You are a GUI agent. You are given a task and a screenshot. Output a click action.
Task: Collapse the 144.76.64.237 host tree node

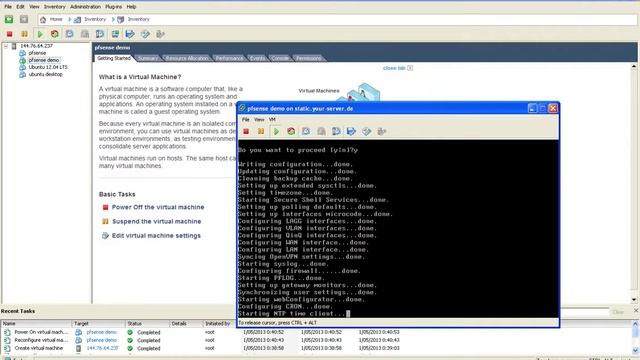point(6,46)
